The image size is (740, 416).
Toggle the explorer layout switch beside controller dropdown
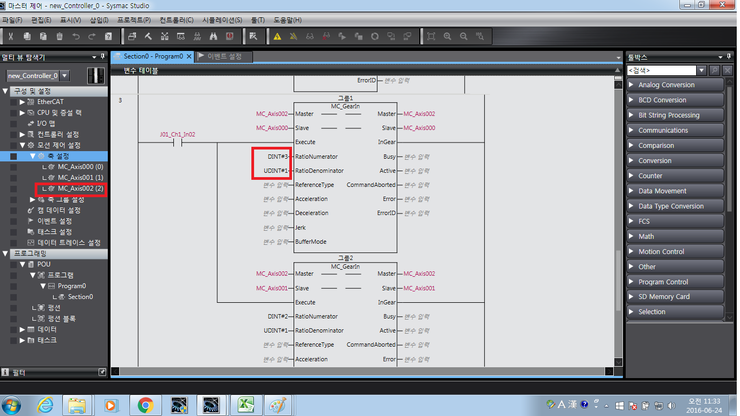[96, 76]
